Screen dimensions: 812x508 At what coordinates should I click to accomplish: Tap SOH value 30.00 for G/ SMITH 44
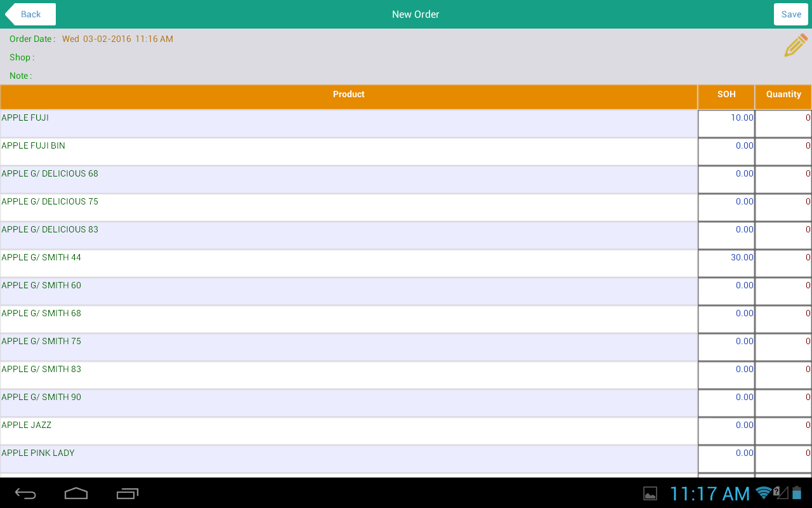[x=726, y=264]
